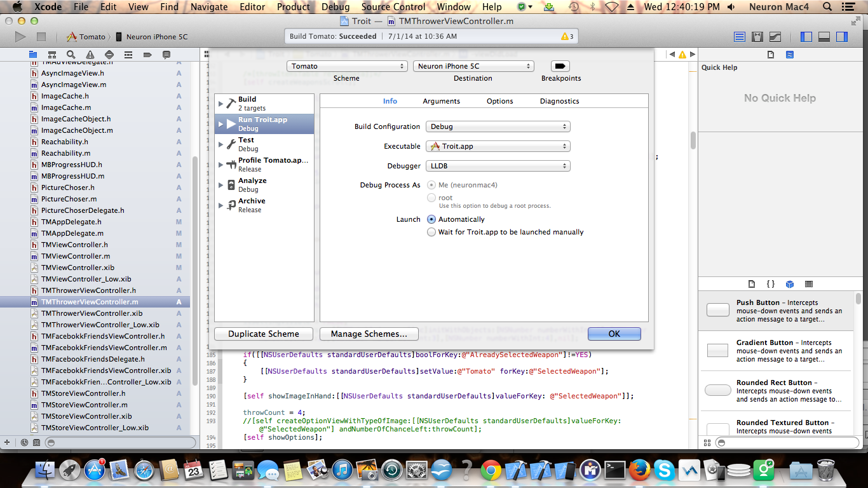Open the Tomato scheme dropdown
This screenshot has width=868, height=488.
pyautogui.click(x=347, y=66)
